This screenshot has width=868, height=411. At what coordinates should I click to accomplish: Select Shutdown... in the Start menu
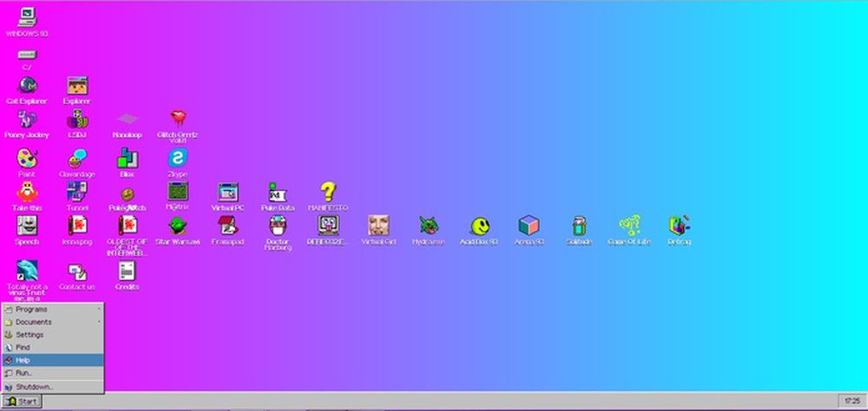click(53, 388)
